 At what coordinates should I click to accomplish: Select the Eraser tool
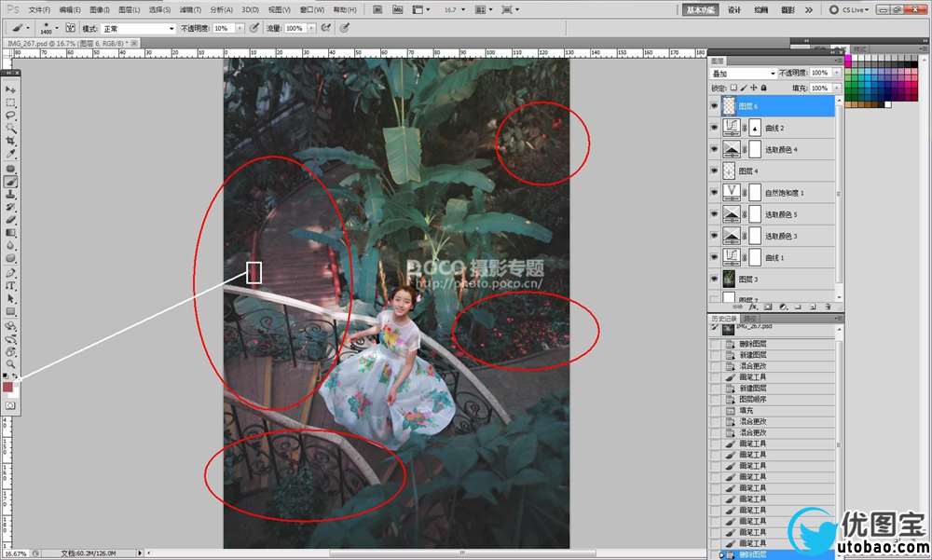click(10, 219)
